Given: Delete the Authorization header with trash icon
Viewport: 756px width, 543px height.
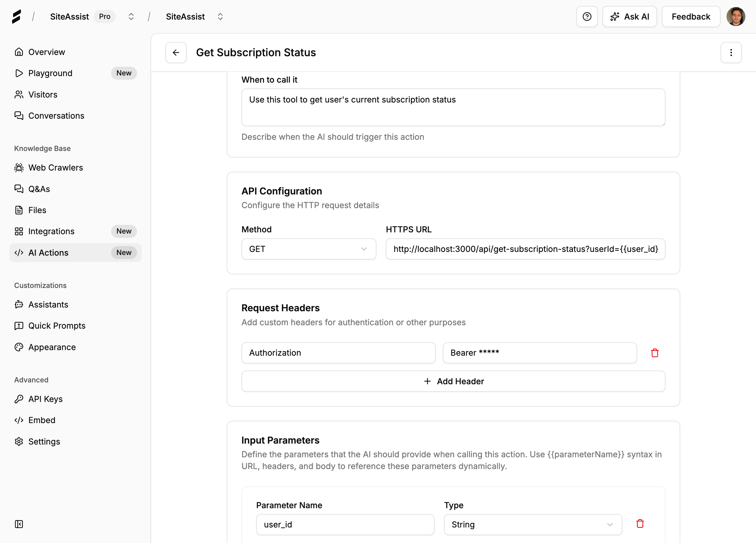Looking at the screenshot, I should pos(654,353).
